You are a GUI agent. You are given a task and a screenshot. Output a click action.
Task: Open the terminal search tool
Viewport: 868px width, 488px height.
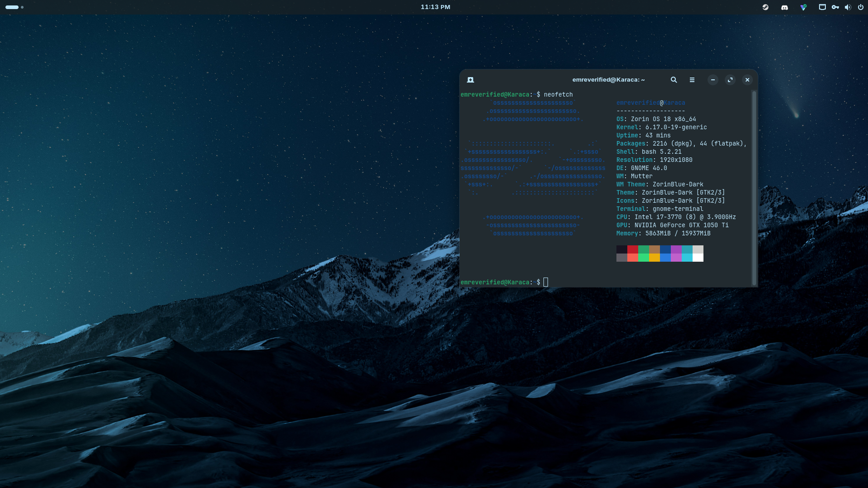pyautogui.click(x=674, y=80)
